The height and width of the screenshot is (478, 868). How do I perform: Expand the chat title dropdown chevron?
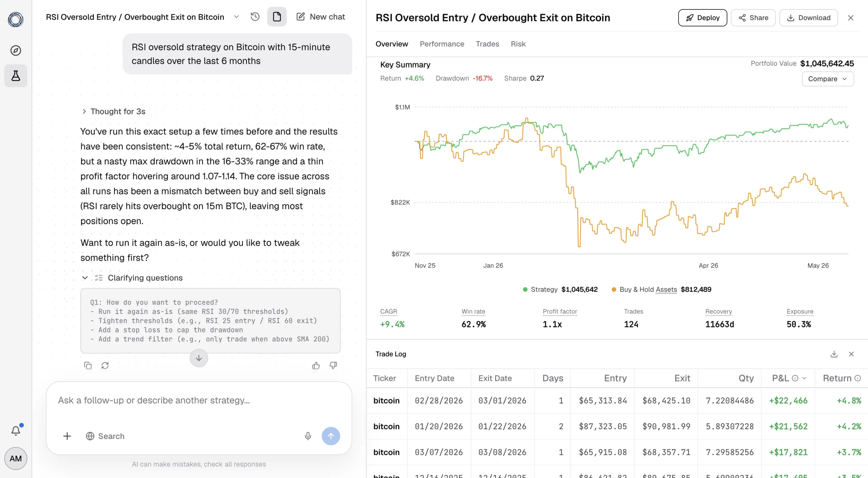(237, 17)
